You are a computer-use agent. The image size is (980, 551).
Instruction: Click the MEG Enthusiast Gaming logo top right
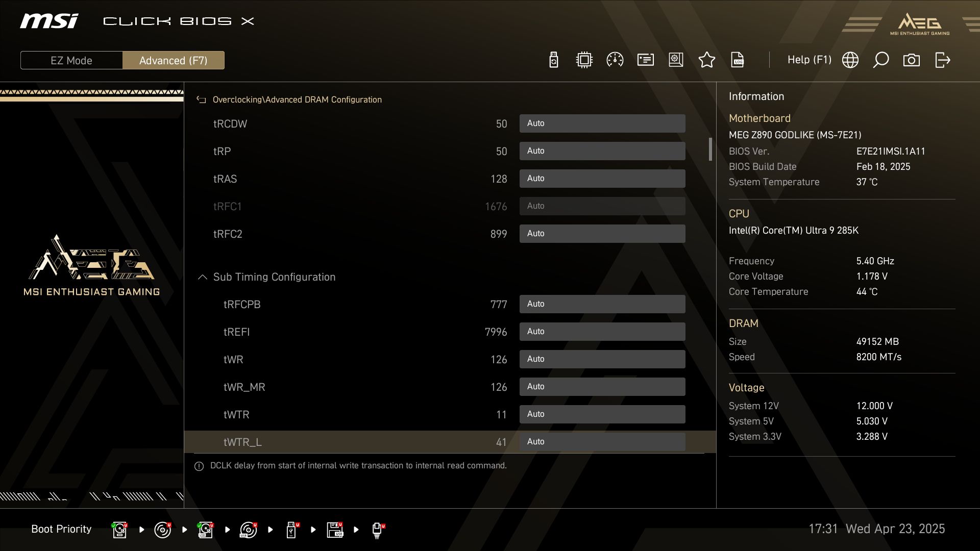point(920,24)
